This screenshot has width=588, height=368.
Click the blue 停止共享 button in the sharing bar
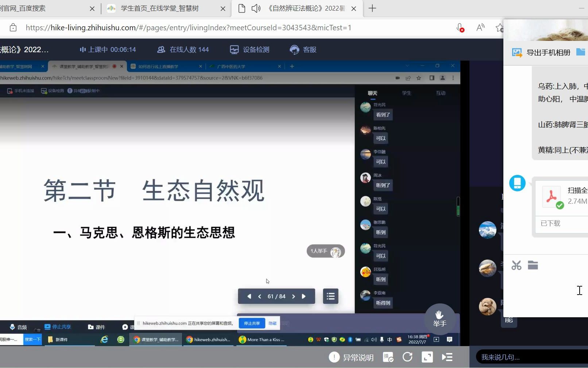(252, 323)
